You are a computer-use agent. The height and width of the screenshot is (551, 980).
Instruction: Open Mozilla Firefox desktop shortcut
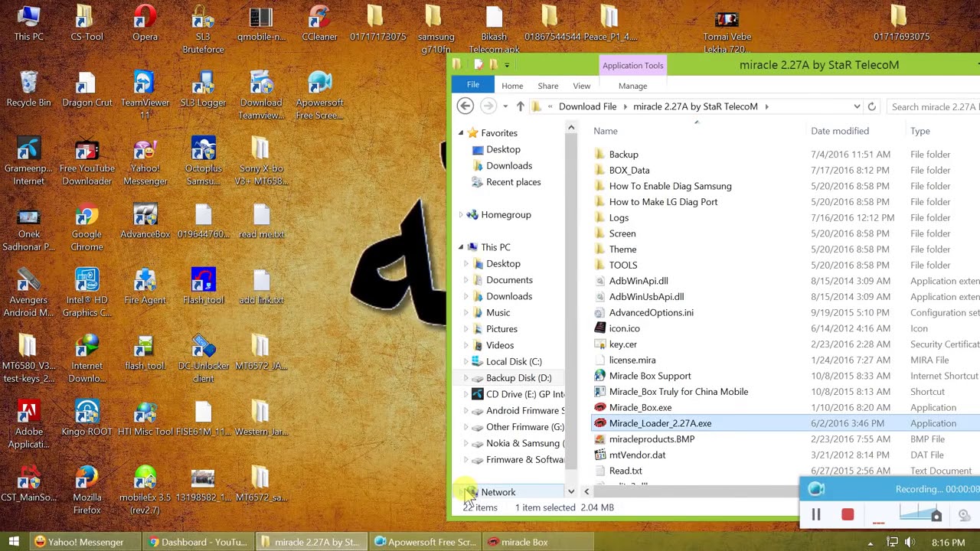(87, 490)
